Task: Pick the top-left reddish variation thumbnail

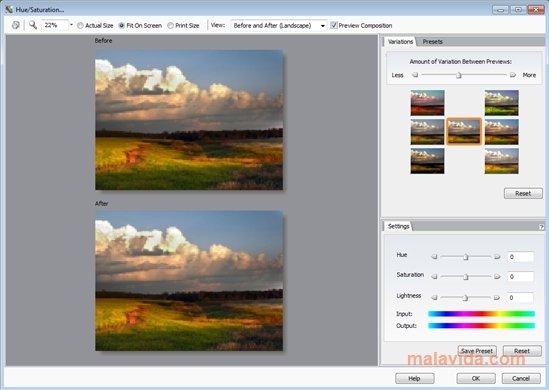Action: coord(428,103)
